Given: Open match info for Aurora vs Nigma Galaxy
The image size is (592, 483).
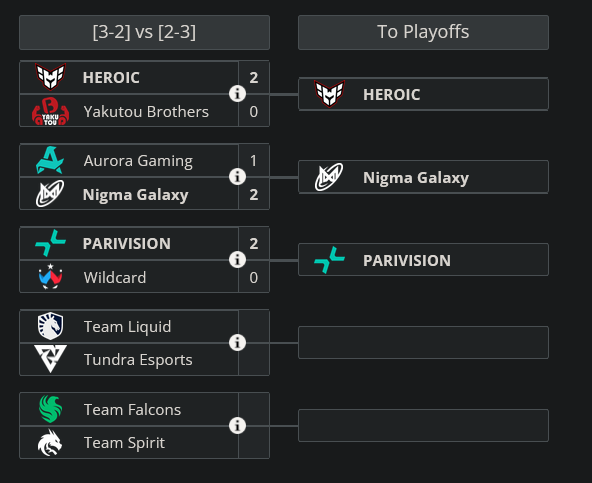Looking at the screenshot, I should coord(237,176).
